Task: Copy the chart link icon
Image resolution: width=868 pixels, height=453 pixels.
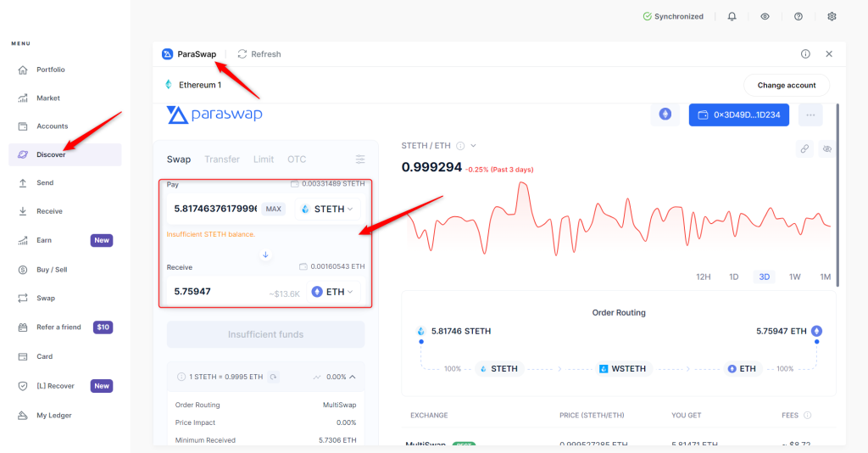Action: coord(804,148)
